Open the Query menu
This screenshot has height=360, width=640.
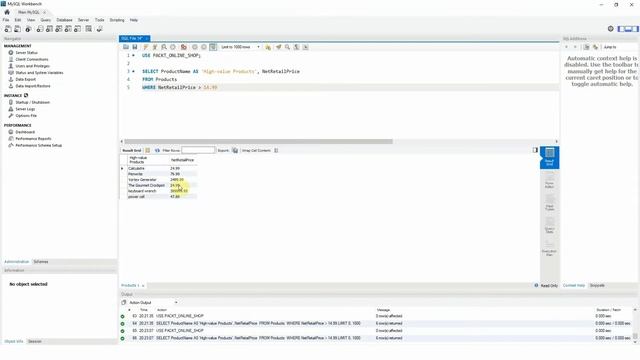click(46, 20)
